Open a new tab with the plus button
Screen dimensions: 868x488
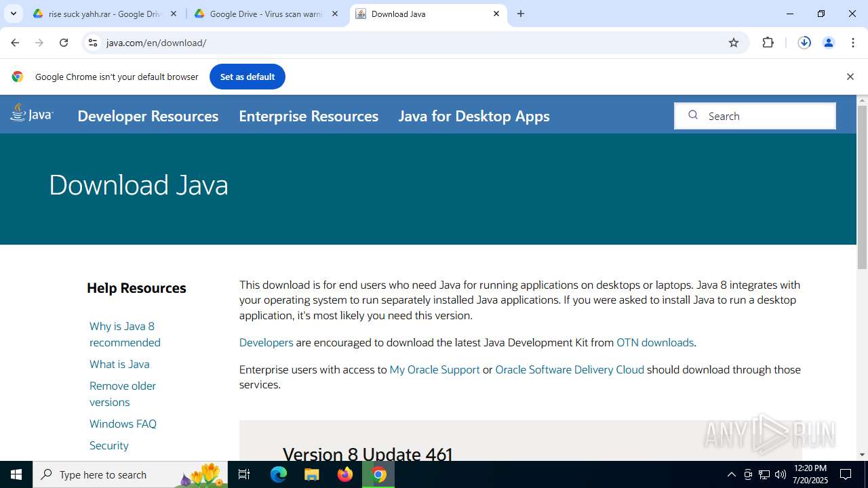click(521, 14)
